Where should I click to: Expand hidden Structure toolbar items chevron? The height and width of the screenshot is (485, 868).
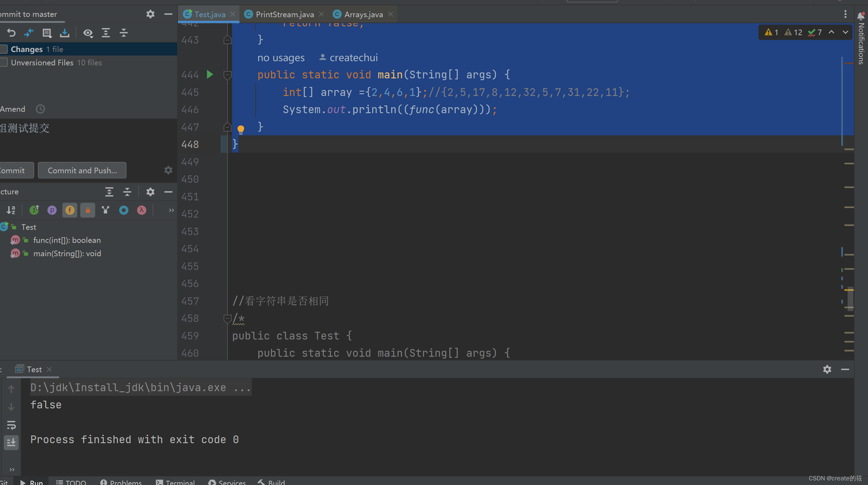coord(172,210)
